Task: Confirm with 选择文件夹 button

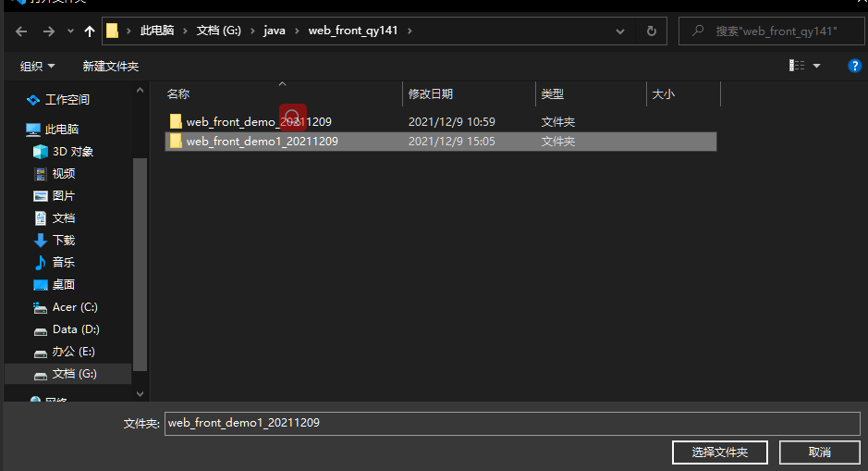Action: pyautogui.click(x=720, y=452)
